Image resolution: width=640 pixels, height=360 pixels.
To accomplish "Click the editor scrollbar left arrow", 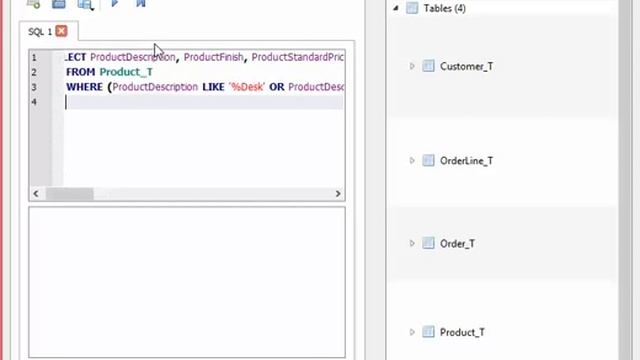I will [36, 193].
